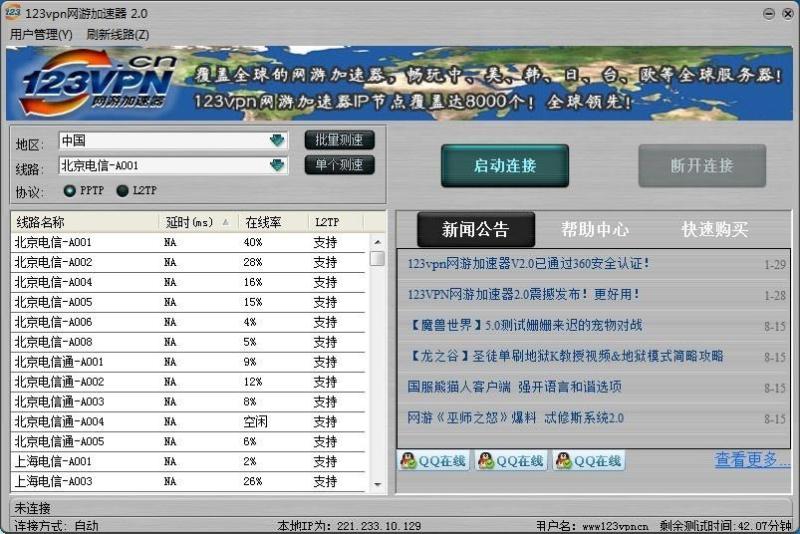Viewport: 800px width, 534px height.
Task: Switch to the 快速购买 tab
Action: [x=715, y=230]
